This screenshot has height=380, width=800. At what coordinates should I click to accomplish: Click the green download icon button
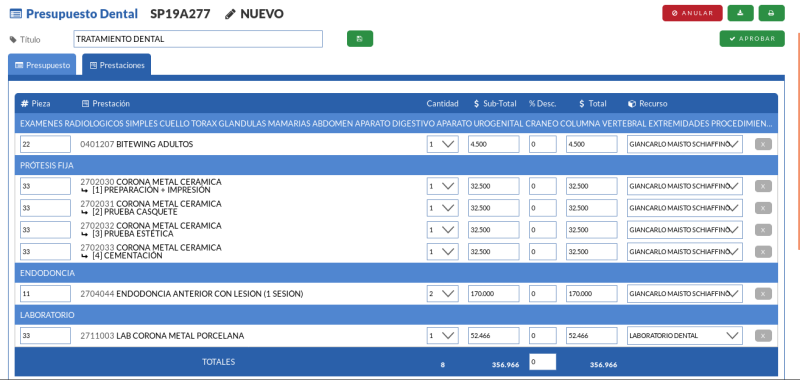click(x=740, y=13)
